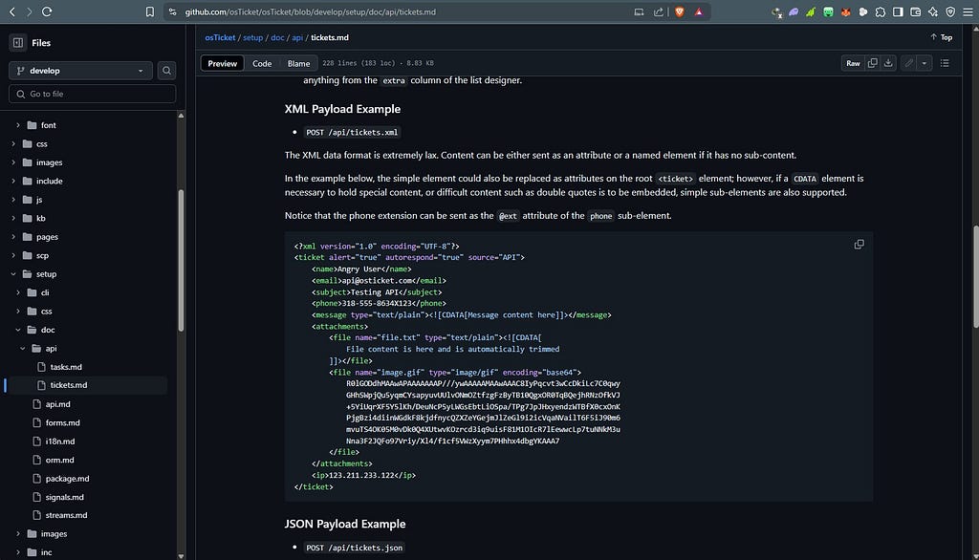Click the browser address bar URL
Screen dimensions: 979x560
(311, 11)
